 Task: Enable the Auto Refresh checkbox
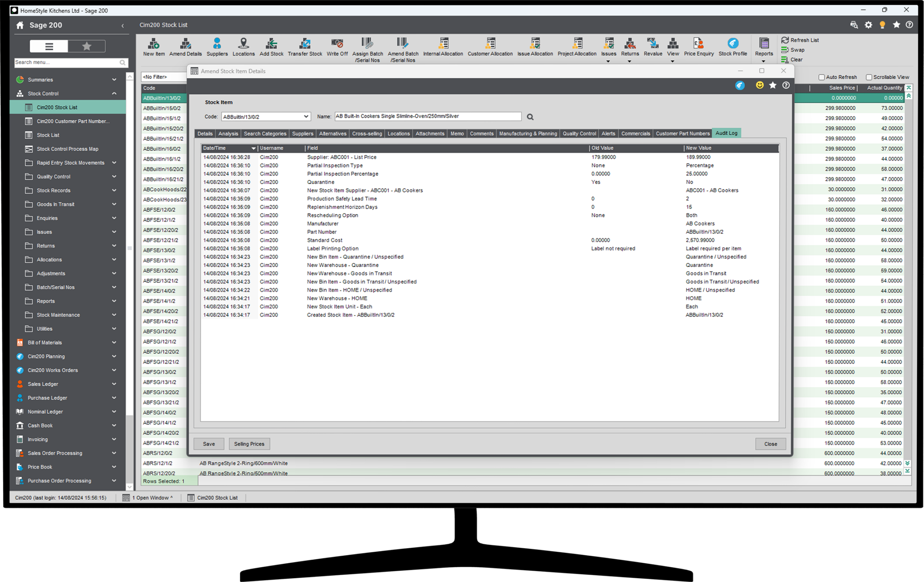coord(821,77)
